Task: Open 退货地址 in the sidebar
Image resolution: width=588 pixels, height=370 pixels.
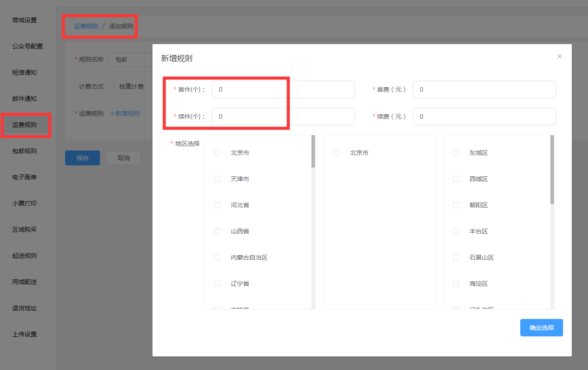Action: click(24, 308)
